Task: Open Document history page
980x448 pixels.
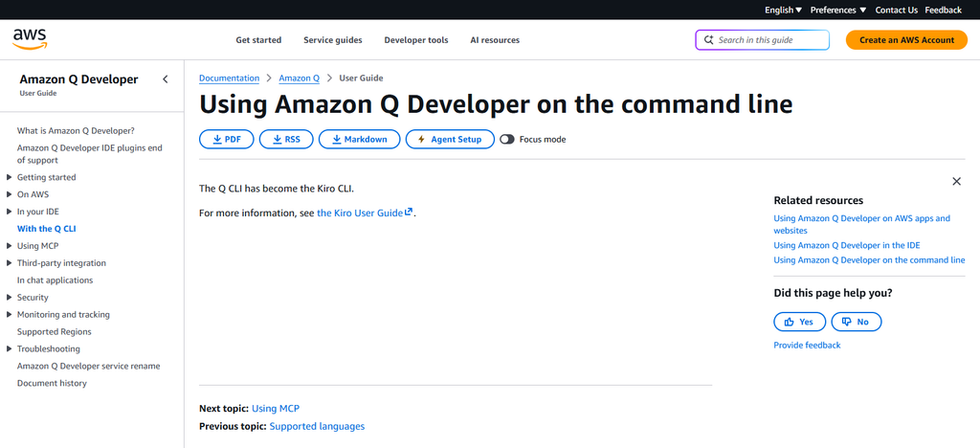Action: (52, 383)
